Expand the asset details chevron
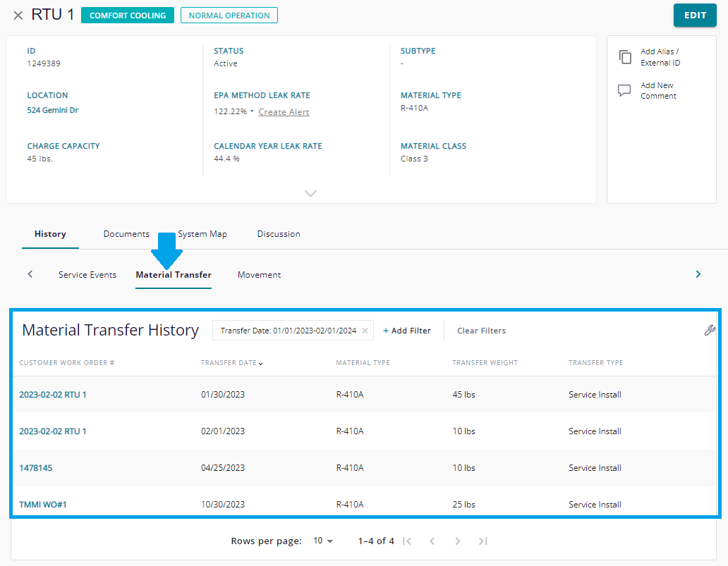 (x=310, y=193)
